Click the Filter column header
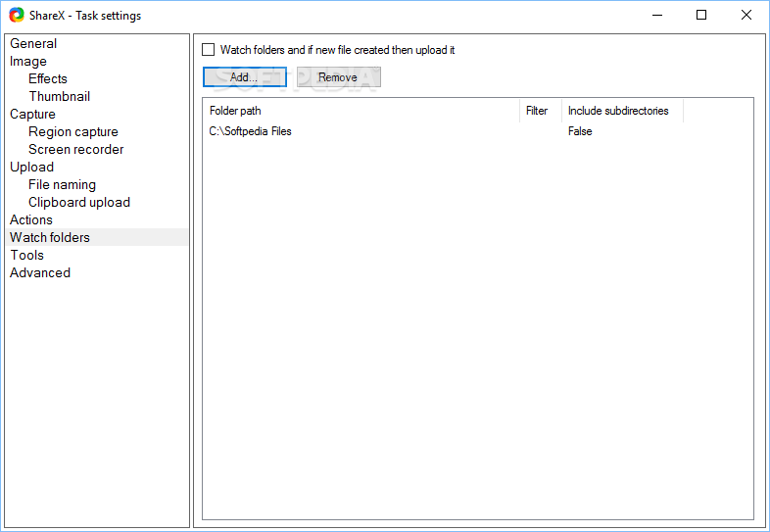The height and width of the screenshot is (532, 770). tap(541, 111)
